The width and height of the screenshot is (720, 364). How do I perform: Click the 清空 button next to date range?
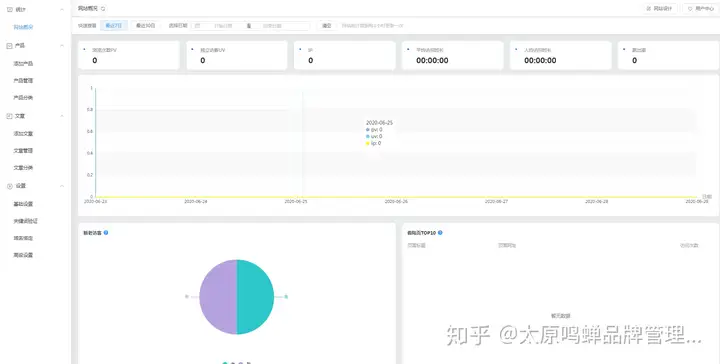326,26
